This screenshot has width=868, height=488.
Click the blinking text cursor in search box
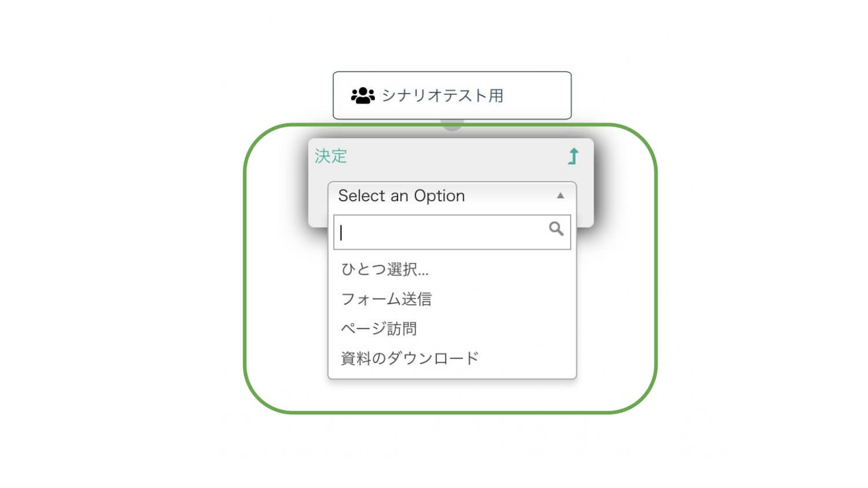(341, 232)
